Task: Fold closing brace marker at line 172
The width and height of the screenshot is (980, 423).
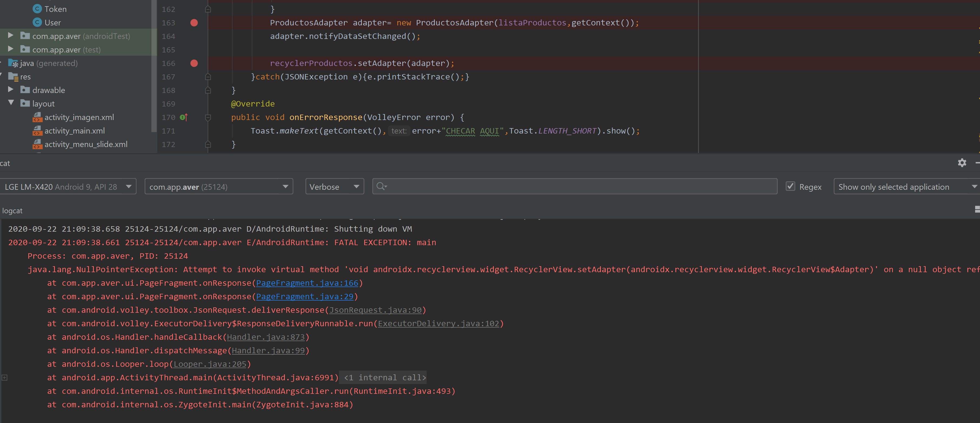Action: (x=208, y=145)
